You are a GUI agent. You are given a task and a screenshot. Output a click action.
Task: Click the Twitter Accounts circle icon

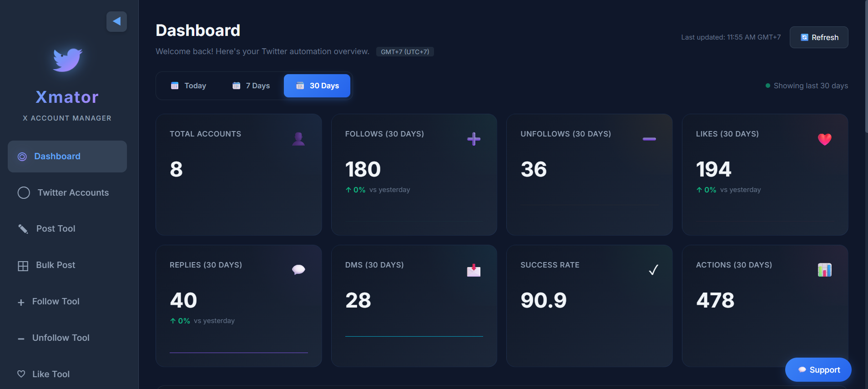pyautogui.click(x=24, y=193)
